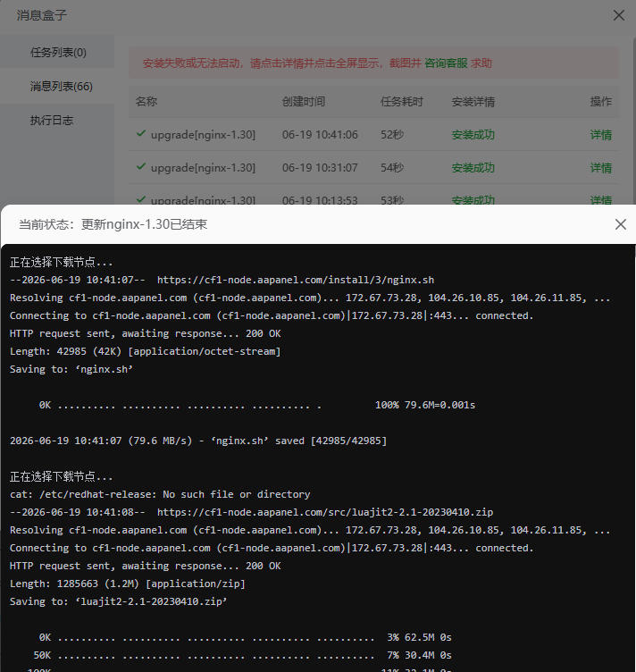Click the 名称 column header
Viewport: 636px width, 672px height.
[146, 102]
